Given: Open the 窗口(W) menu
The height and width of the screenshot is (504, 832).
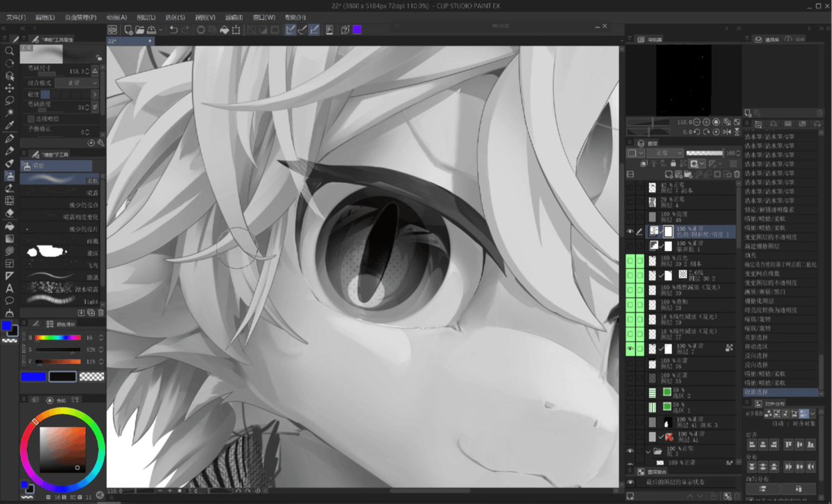Looking at the screenshot, I should (263, 17).
